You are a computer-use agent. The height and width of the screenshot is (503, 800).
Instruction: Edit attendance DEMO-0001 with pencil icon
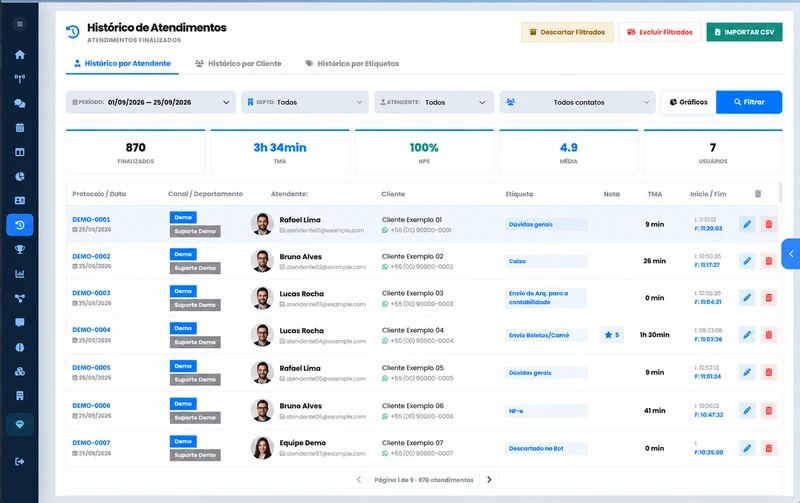coord(747,224)
